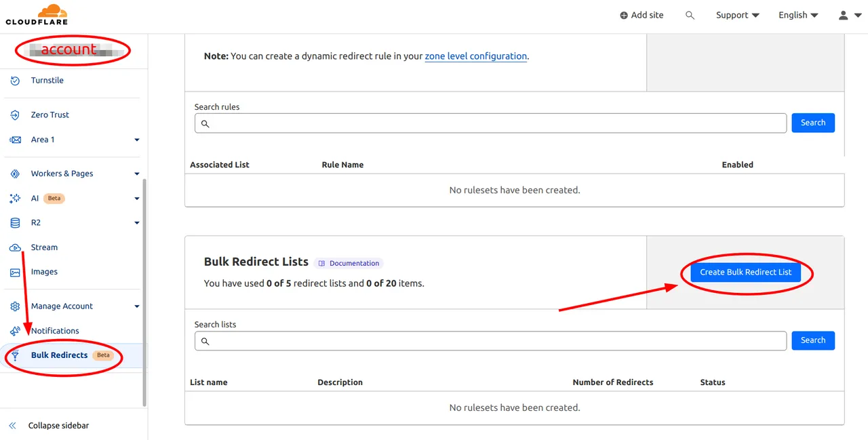Image resolution: width=868 pixels, height=440 pixels.
Task: Follow the zone level configuration link
Action: click(476, 56)
